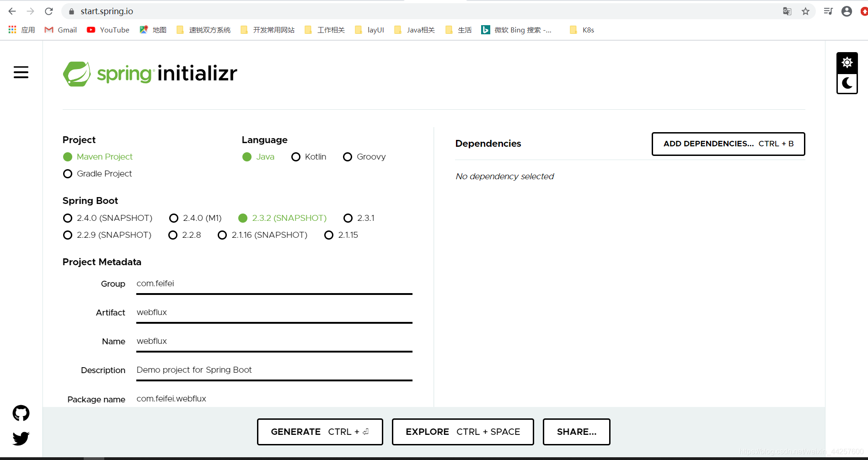Open the media control icon
The image size is (868, 460).
tap(828, 11)
